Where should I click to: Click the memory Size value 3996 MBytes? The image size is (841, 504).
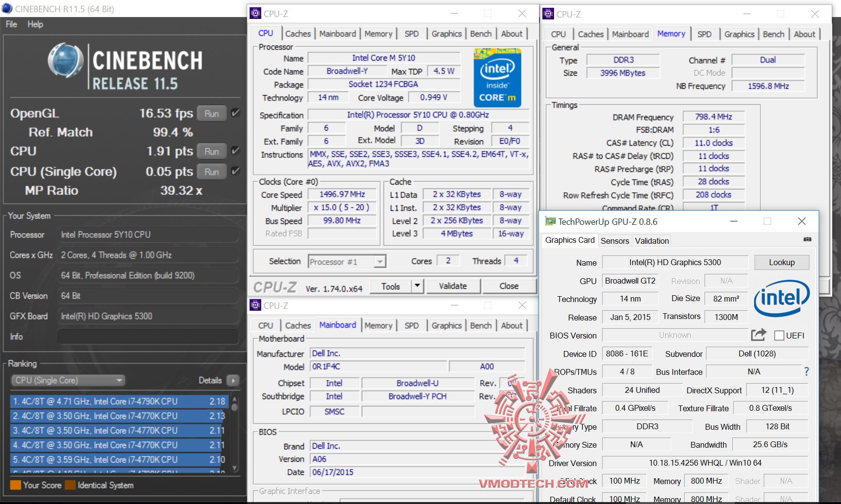623,73
